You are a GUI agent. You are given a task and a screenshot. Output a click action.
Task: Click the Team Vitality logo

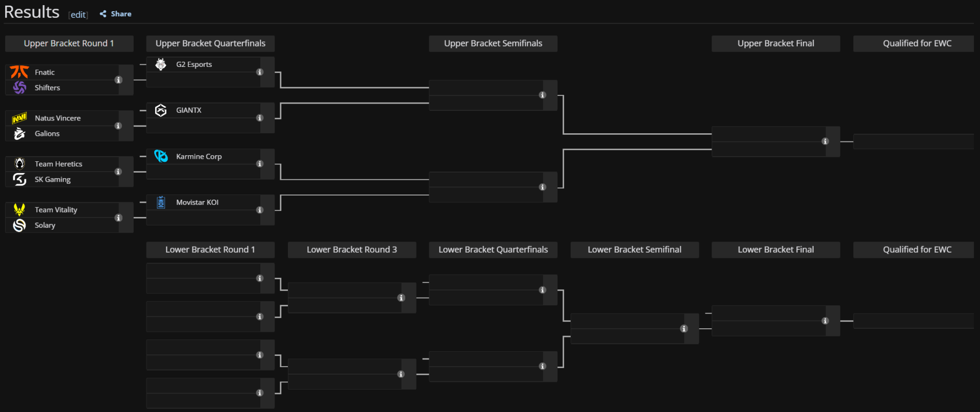(x=19, y=209)
